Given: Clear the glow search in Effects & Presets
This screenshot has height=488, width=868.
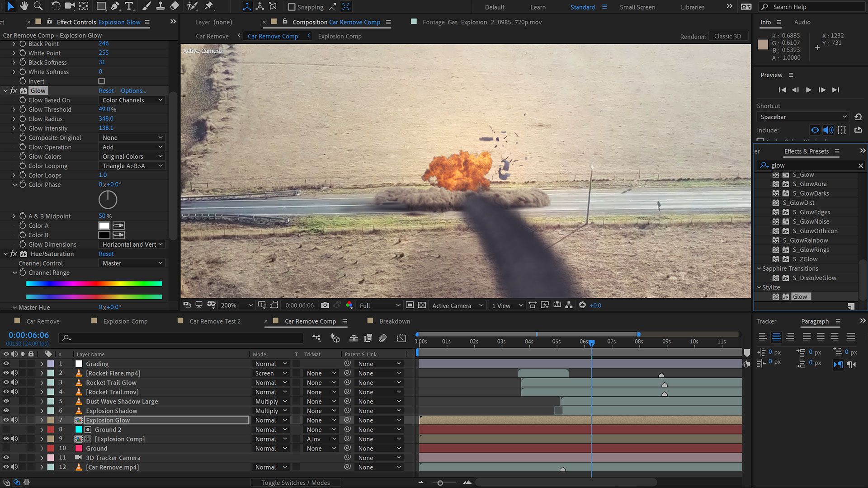Looking at the screenshot, I should 860,165.
